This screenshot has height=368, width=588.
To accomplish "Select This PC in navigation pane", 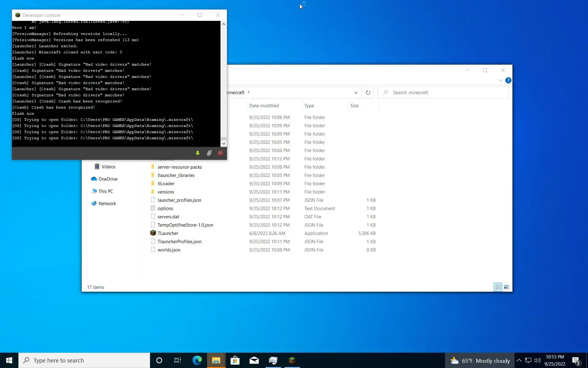I will coord(106,191).
